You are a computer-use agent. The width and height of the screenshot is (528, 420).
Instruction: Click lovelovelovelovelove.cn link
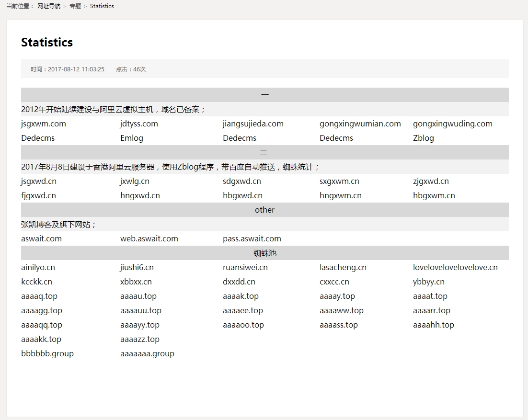point(455,267)
